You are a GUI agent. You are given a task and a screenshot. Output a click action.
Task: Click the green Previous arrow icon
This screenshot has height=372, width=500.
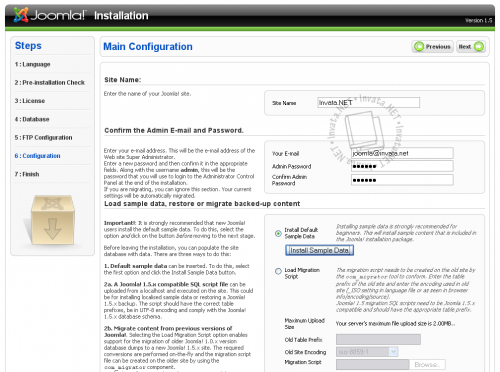point(419,47)
